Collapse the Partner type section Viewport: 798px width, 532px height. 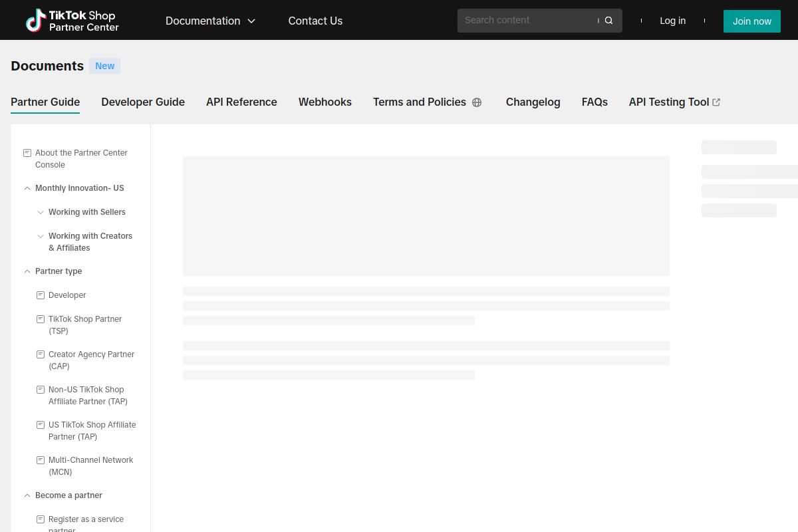pos(27,271)
